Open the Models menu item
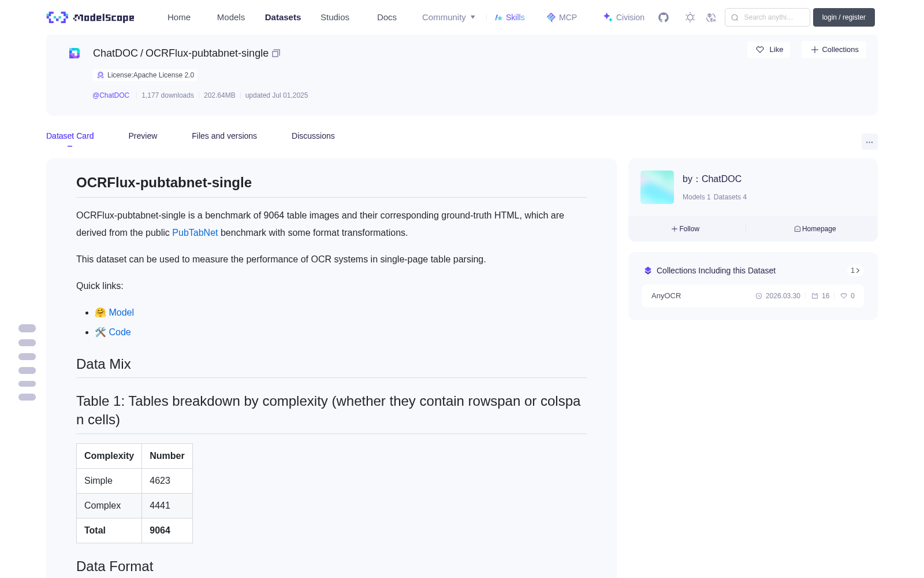 (231, 17)
